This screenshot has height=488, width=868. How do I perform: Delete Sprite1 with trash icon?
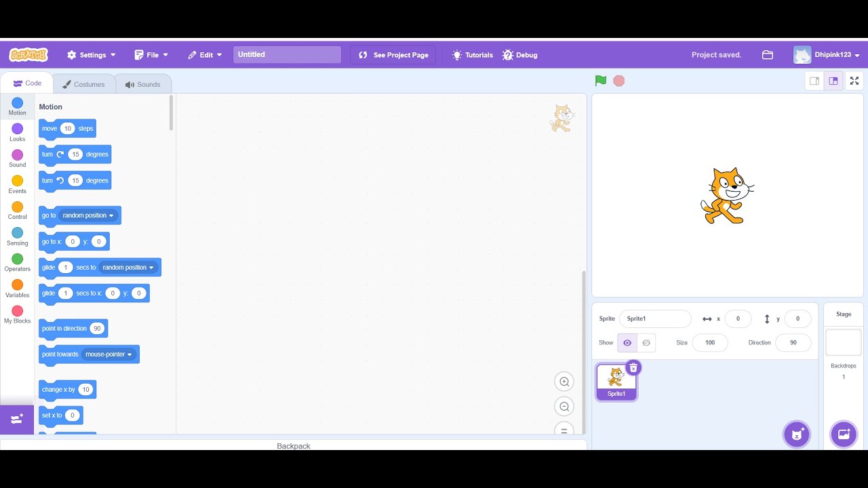pos(633,368)
